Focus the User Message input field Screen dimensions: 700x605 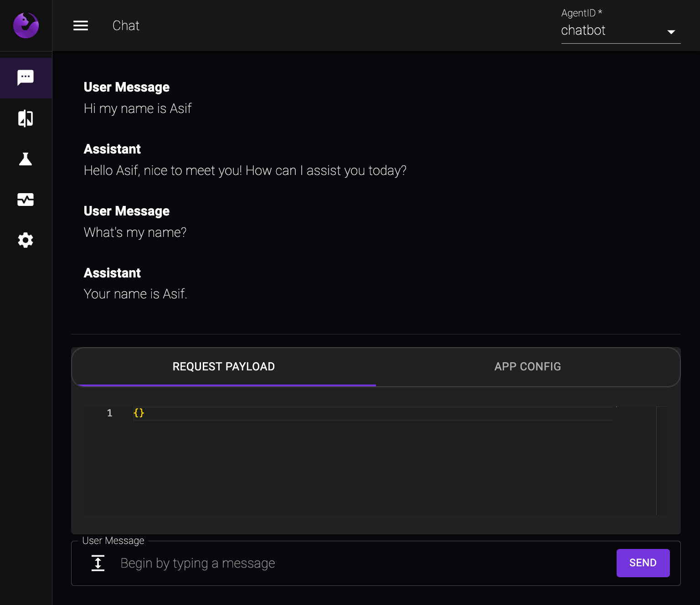click(x=365, y=563)
